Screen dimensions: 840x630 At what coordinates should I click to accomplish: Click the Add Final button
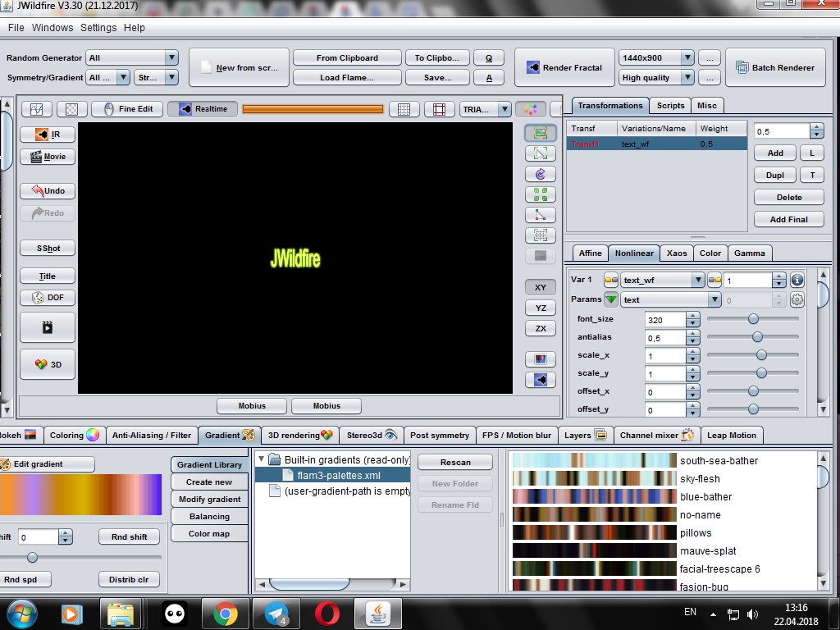(x=788, y=219)
